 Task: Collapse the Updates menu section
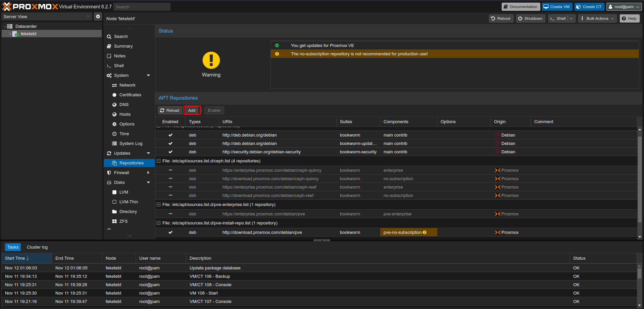148,153
